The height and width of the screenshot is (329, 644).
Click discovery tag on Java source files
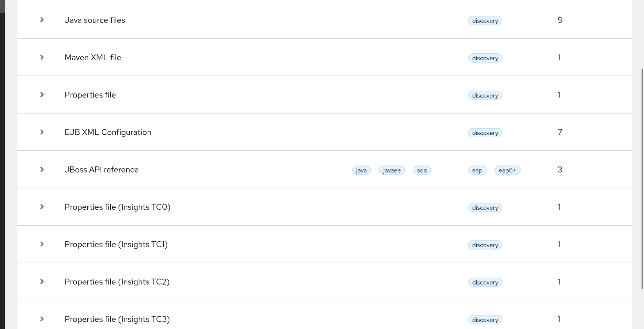click(485, 20)
